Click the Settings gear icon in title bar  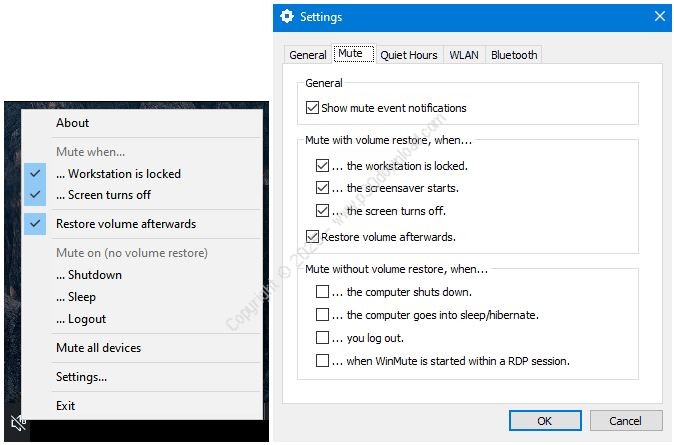[x=287, y=17]
